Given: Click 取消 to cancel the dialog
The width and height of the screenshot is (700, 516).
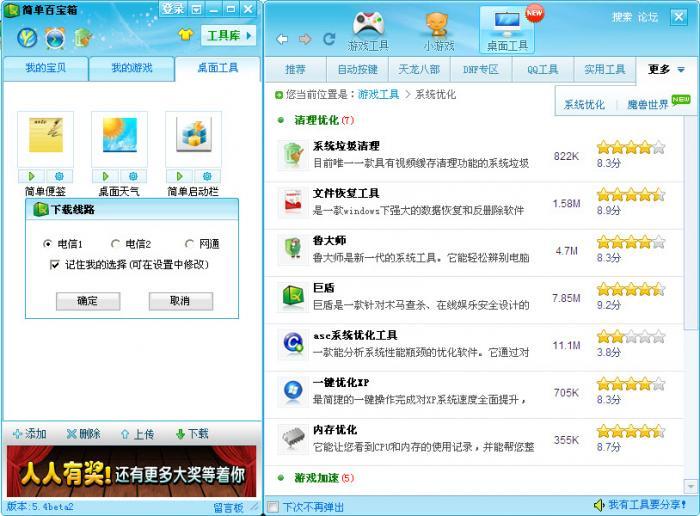Looking at the screenshot, I should [180, 301].
